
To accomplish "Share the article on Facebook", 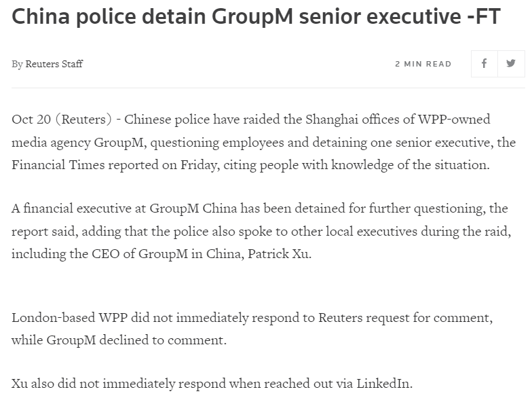I will click(484, 64).
